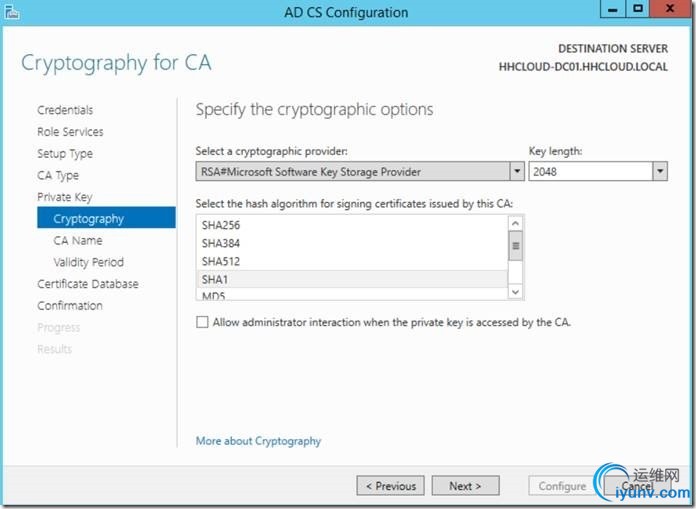Click the hash algorithm list scrollbar thumb
696x509 pixels.
[x=516, y=246]
